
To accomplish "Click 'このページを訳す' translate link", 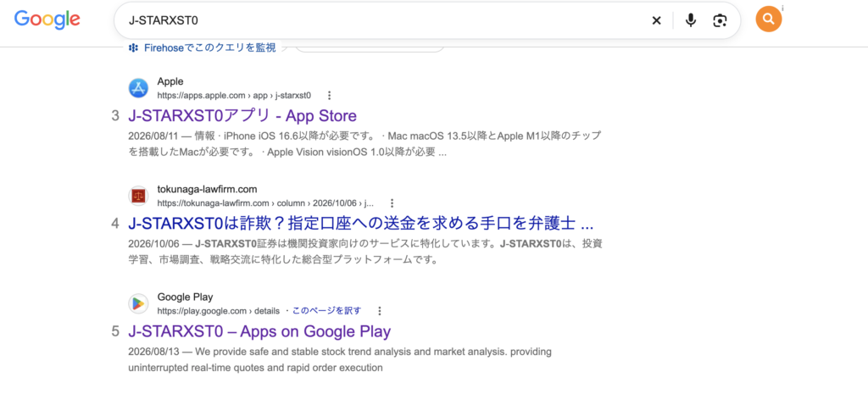I will (327, 310).
